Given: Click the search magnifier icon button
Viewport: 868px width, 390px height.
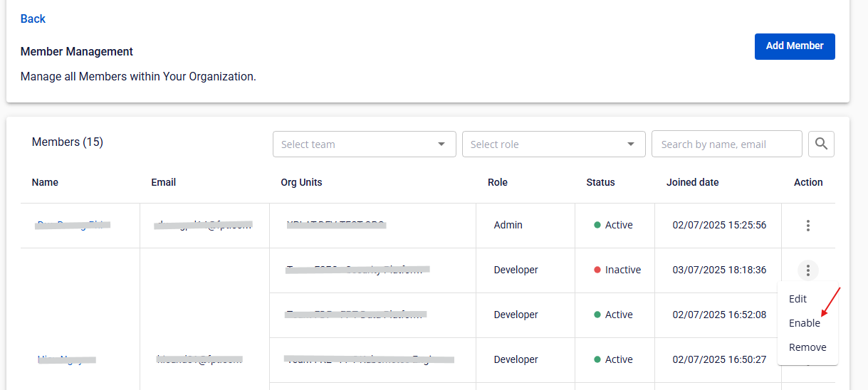Looking at the screenshot, I should coord(821,144).
